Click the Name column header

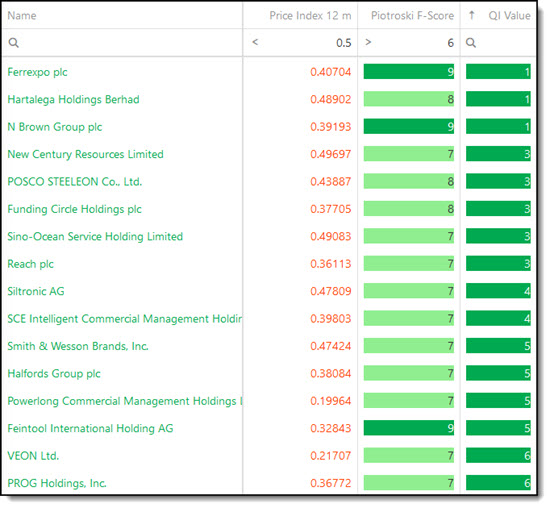22,16
